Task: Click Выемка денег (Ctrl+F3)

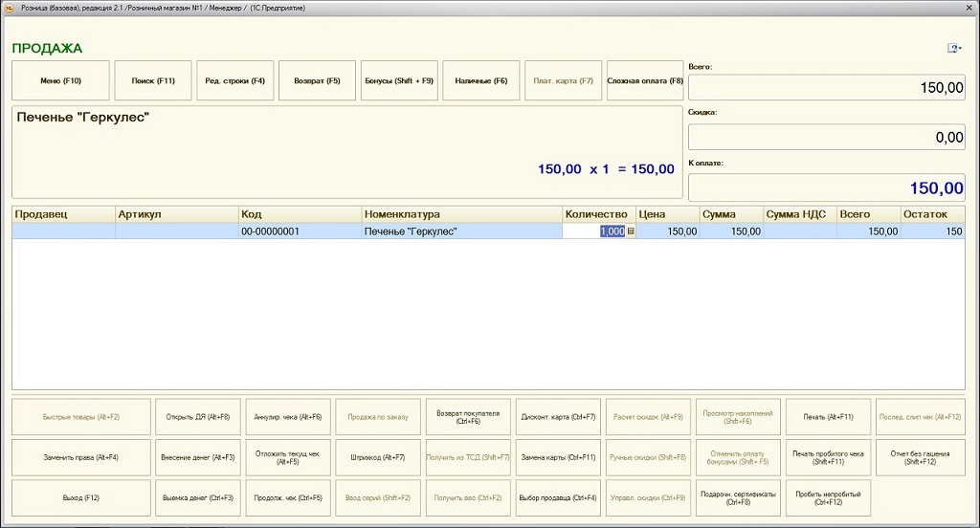Action: [x=197, y=498]
